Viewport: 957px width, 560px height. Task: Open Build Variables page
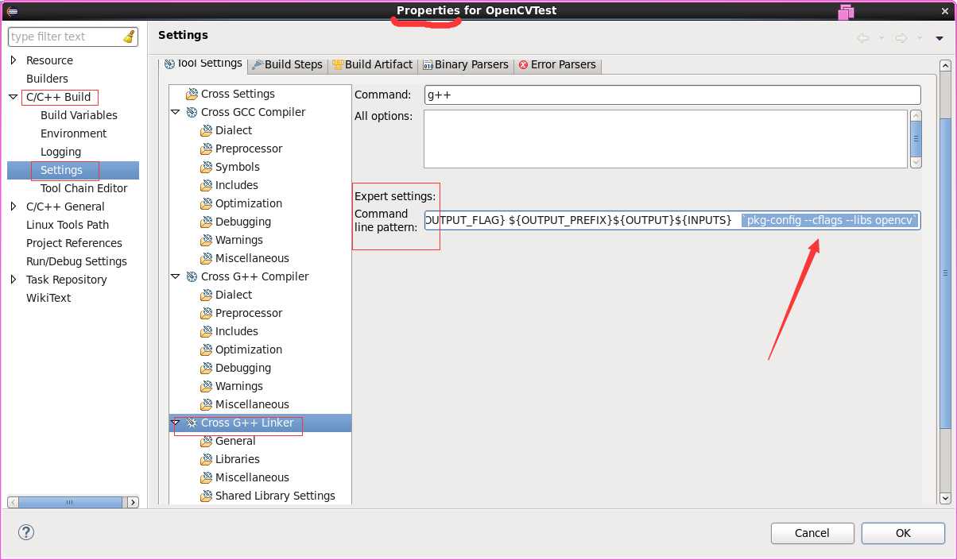coord(79,115)
